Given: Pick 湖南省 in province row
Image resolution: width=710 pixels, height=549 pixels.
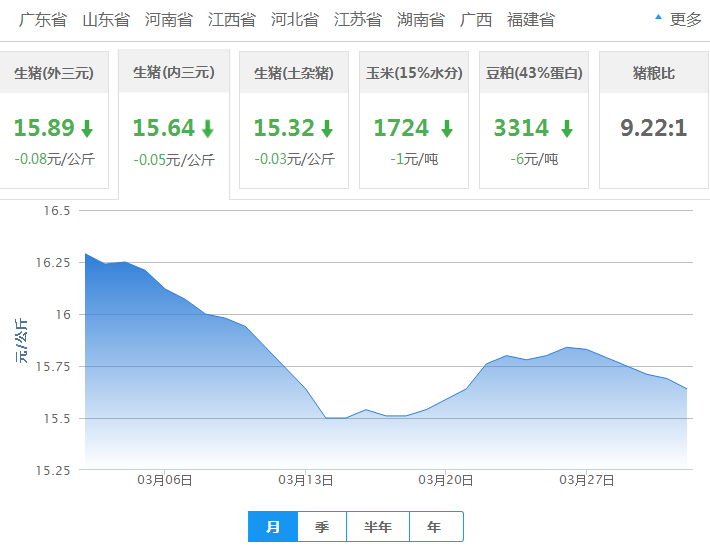Looking at the screenshot, I should point(421,19).
